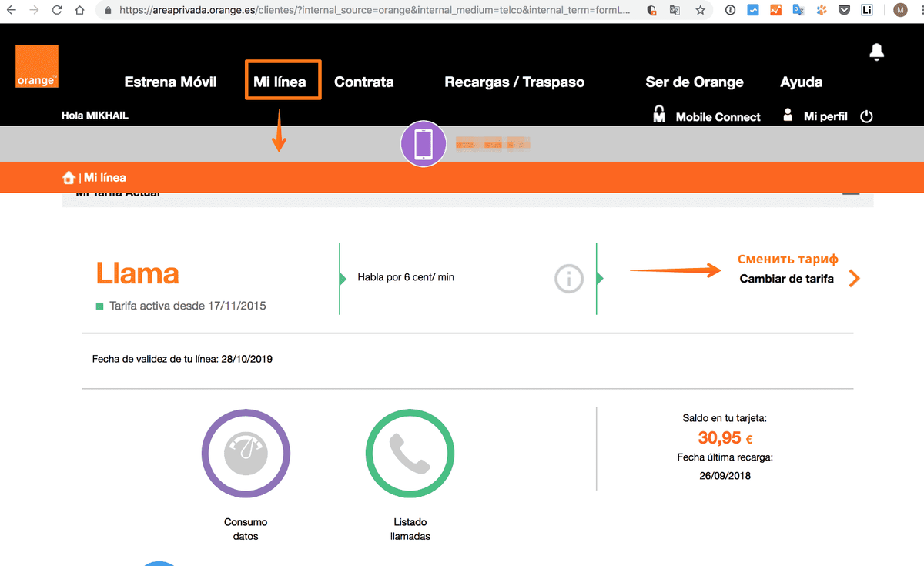Open Recargas / Traspaso menu
This screenshot has width=924, height=566.
[x=514, y=82]
